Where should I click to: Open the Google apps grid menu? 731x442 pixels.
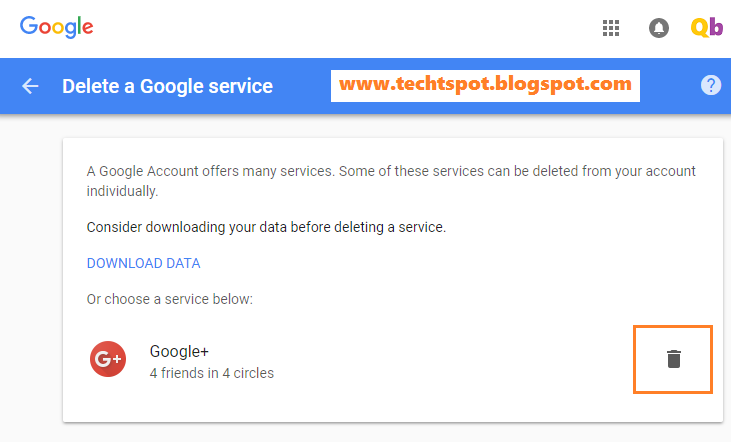coord(611,28)
